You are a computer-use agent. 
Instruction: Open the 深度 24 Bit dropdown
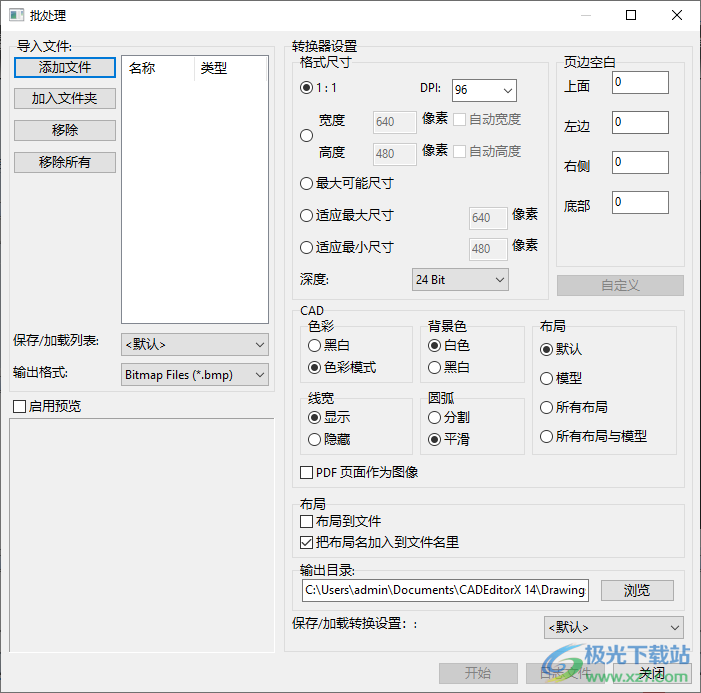(x=460, y=280)
